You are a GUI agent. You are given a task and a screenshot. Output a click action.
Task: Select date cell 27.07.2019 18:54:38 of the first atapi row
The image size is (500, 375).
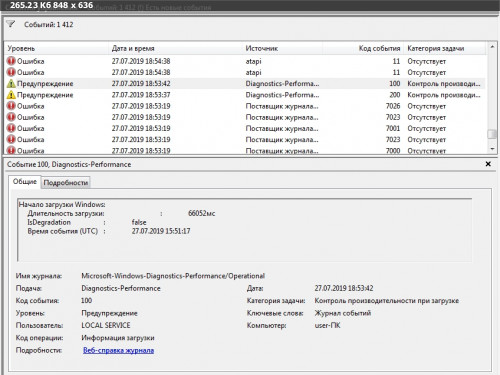click(141, 61)
